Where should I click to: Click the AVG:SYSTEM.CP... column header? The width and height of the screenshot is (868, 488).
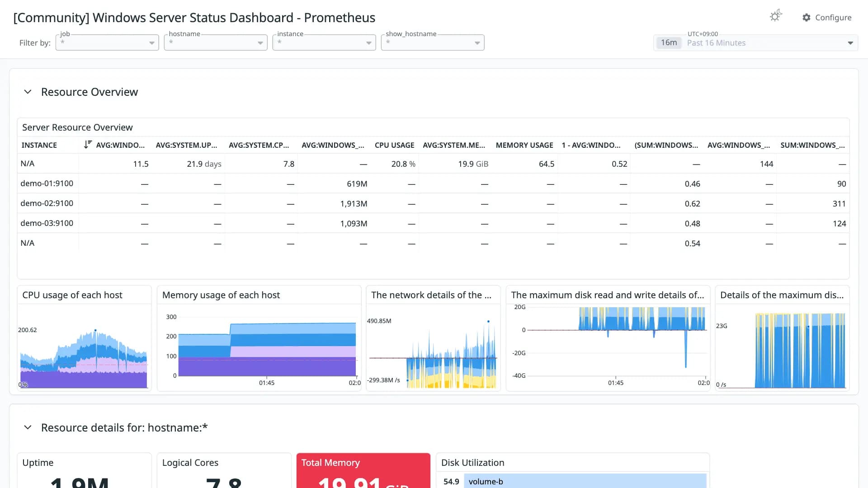(x=259, y=145)
